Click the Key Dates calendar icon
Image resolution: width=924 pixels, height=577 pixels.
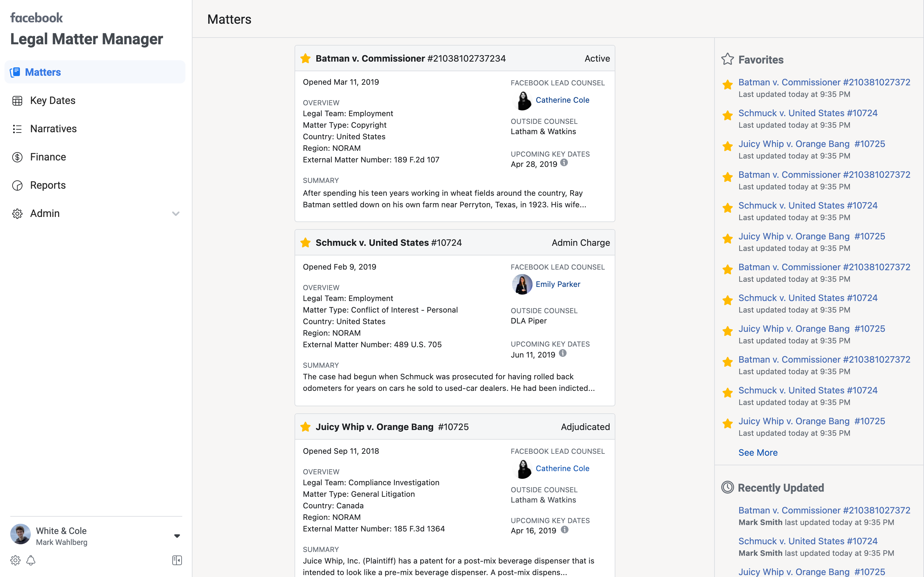coord(17,100)
